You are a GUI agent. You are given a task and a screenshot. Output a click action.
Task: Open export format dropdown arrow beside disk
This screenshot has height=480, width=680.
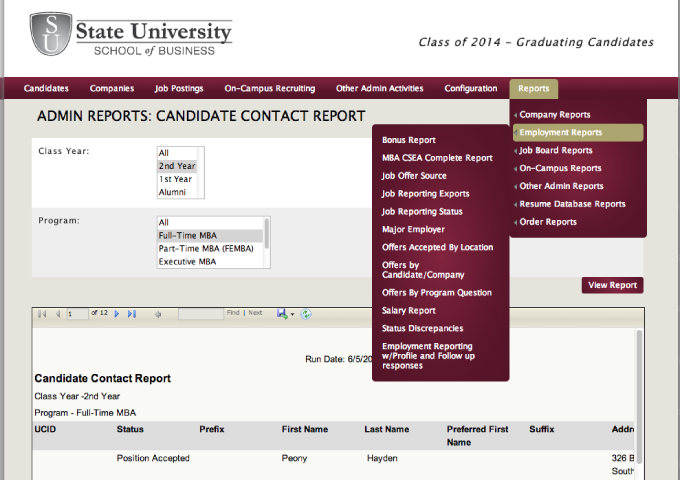(x=292, y=314)
